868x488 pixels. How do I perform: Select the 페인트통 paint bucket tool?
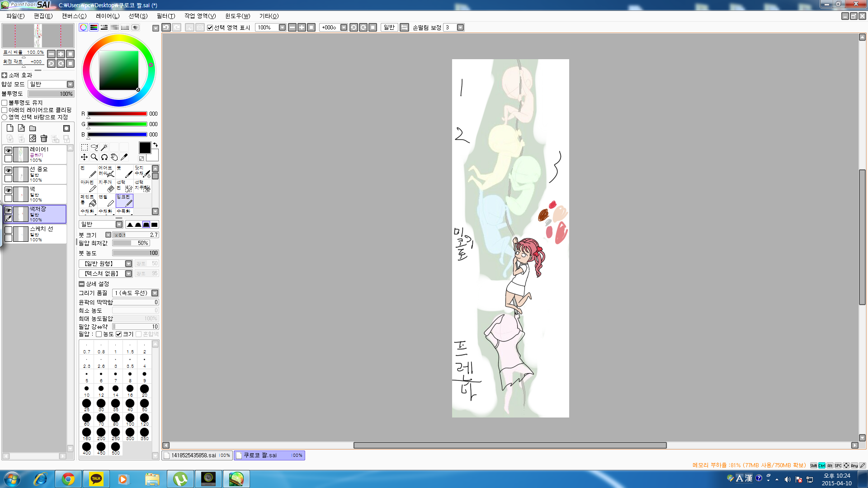coord(88,200)
